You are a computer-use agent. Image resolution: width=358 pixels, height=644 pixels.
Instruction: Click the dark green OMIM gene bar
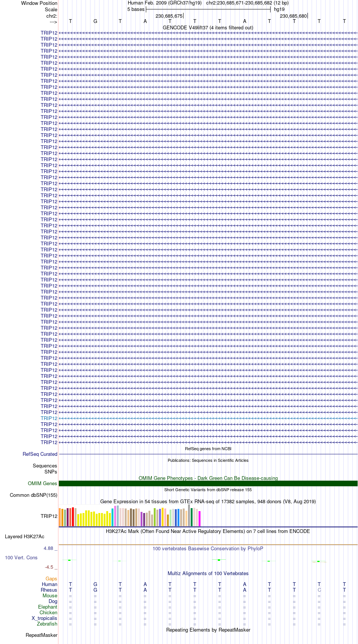[x=208, y=483]
